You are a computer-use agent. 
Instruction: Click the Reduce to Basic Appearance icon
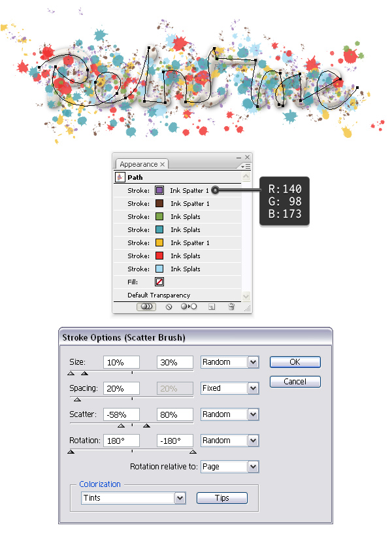tap(189, 307)
